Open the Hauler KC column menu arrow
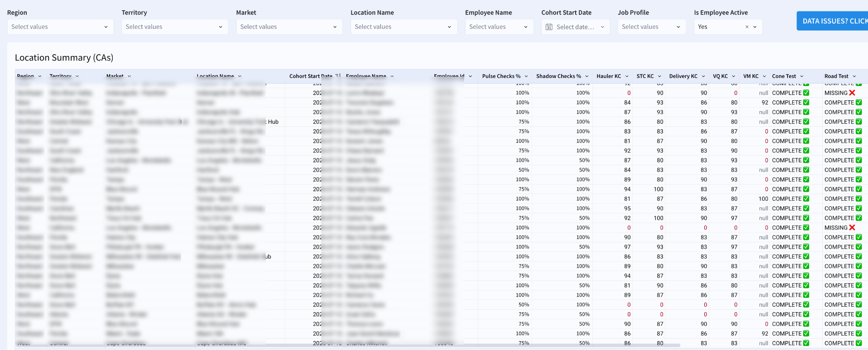868x350 pixels. click(626, 76)
